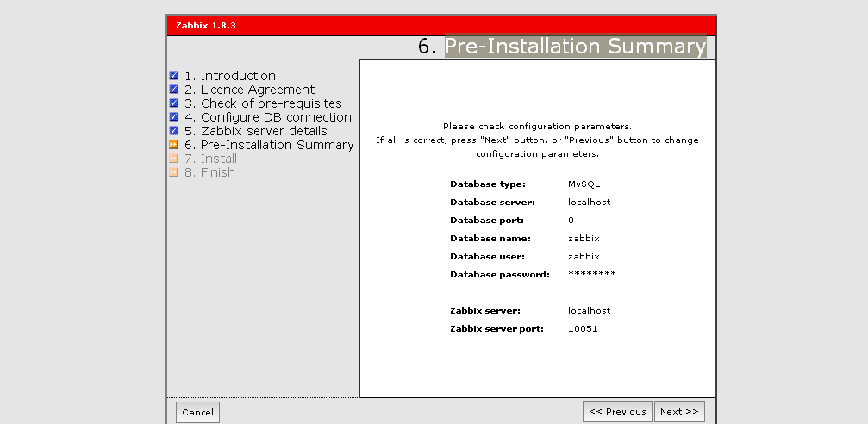Click the masked password value '********'
This screenshot has height=424, width=868.
592,273
